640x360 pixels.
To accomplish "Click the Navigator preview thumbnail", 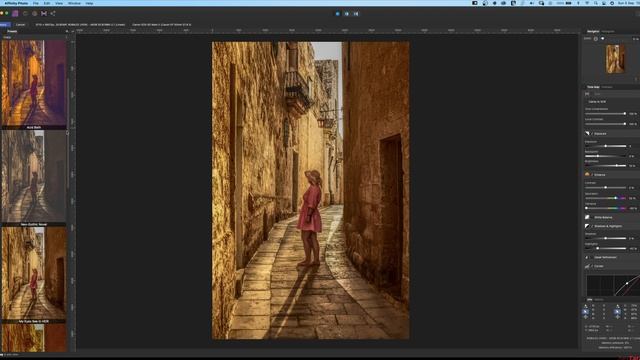I will pos(615,59).
